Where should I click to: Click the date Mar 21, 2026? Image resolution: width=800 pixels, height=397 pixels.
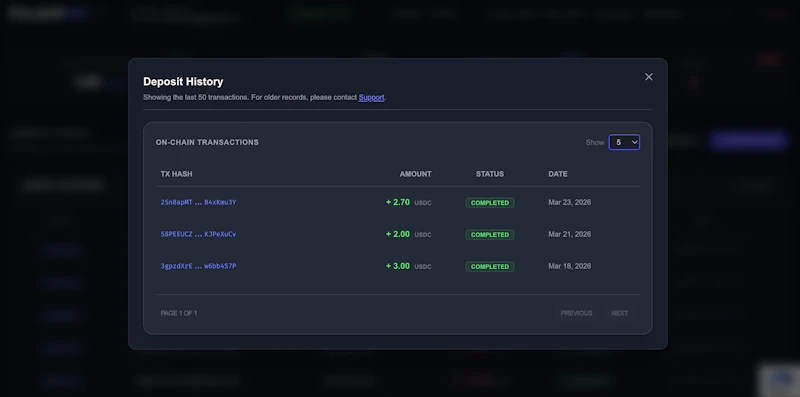point(569,234)
